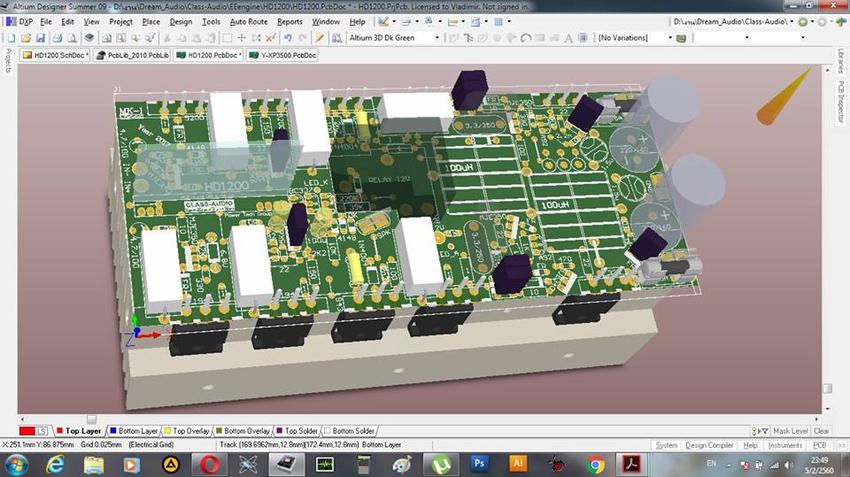Click the Grids toolbar icon
850x477 pixels.
pyautogui.click(x=499, y=22)
